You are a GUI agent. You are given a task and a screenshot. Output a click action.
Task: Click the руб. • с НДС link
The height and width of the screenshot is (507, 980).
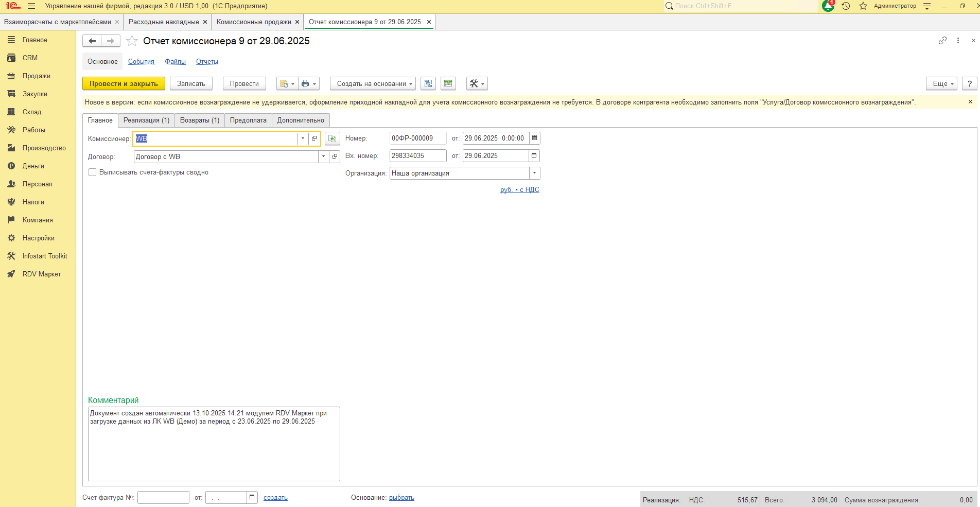(x=520, y=189)
